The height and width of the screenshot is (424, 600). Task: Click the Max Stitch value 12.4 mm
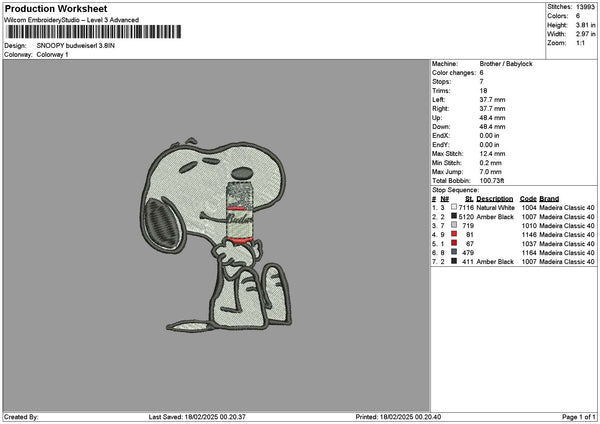pyautogui.click(x=492, y=154)
